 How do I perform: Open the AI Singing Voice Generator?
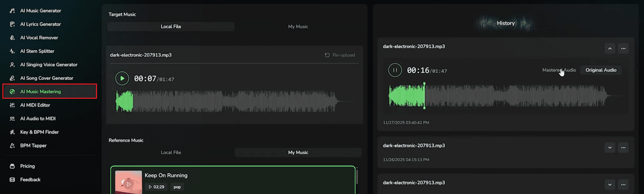(x=49, y=64)
